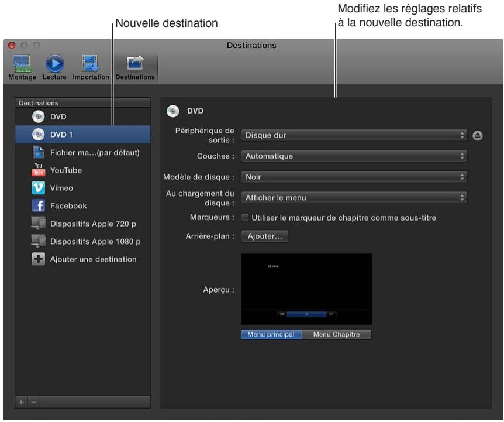Switch to Menu principal preview
The image size is (504, 422).
click(x=271, y=335)
